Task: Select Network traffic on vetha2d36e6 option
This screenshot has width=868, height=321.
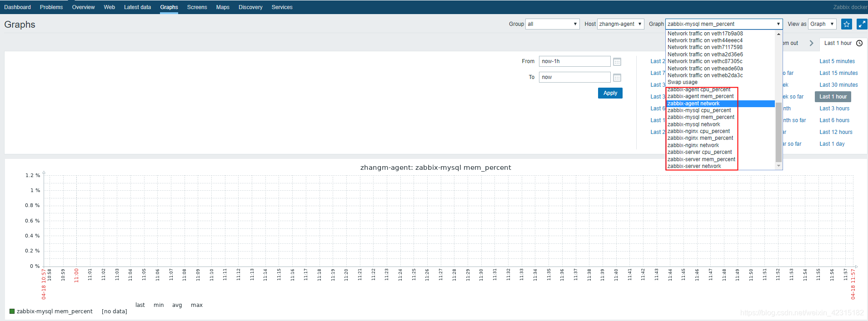Action: 720,54
